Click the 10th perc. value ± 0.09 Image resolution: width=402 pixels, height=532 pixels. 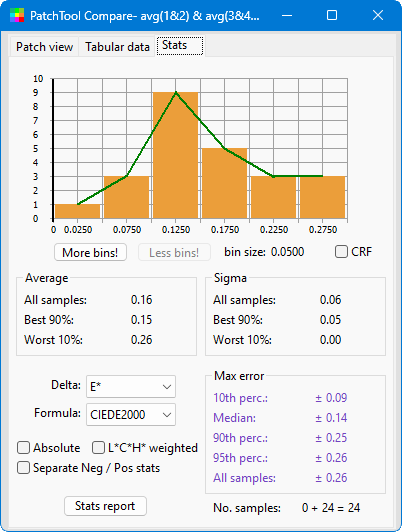(331, 398)
